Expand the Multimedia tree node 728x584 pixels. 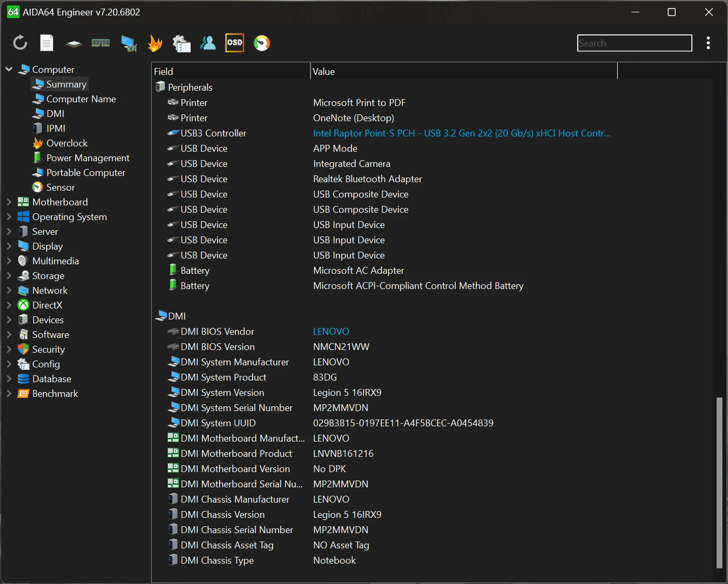[x=9, y=261]
